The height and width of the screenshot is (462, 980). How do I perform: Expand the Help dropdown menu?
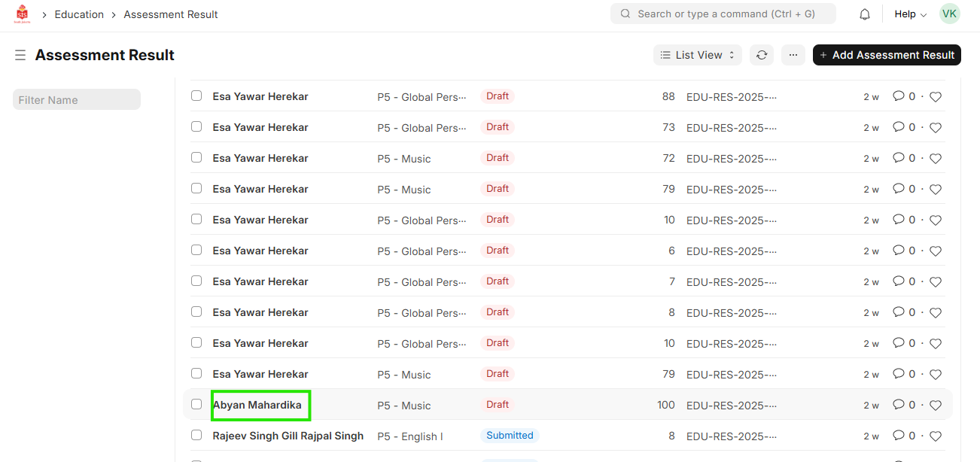(910, 14)
